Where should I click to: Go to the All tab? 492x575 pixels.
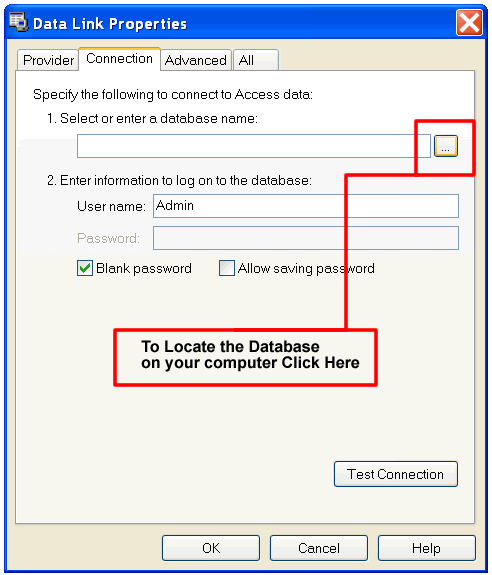pyautogui.click(x=256, y=60)
